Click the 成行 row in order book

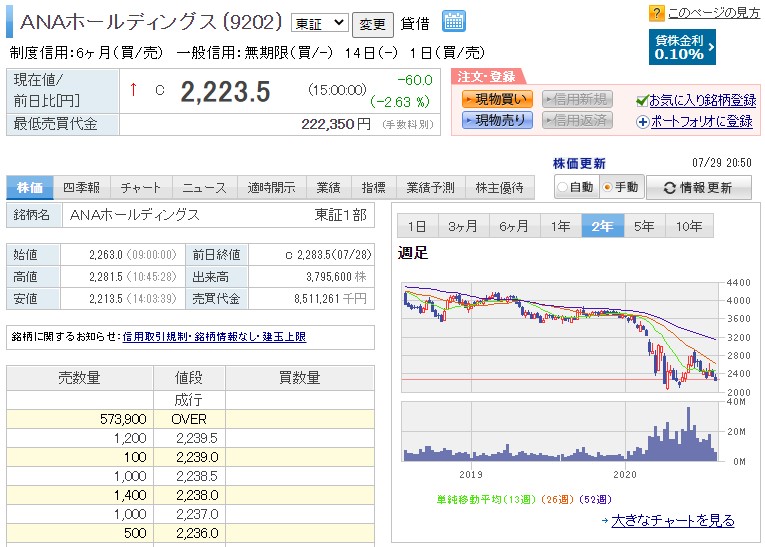tap(190, 400)
